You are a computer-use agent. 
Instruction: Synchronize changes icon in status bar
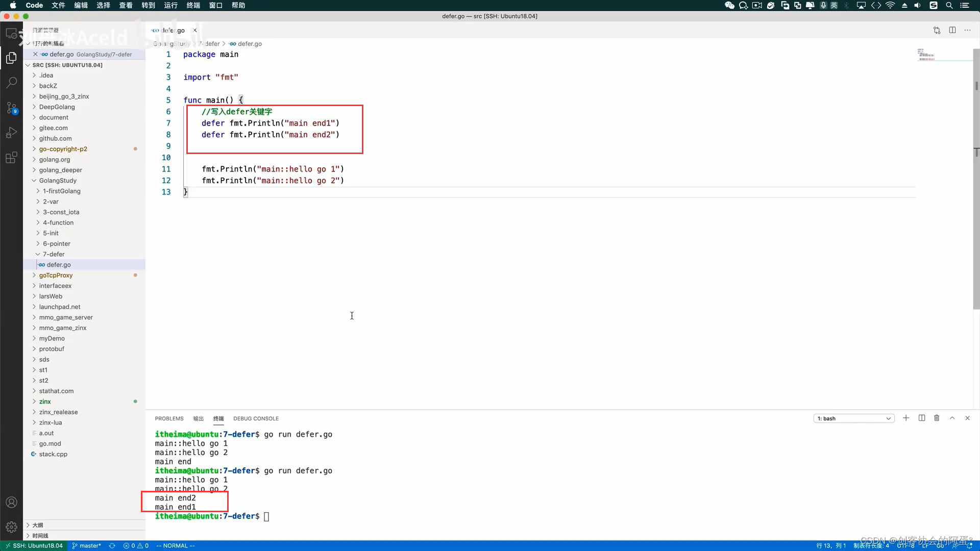coord(112,545)
